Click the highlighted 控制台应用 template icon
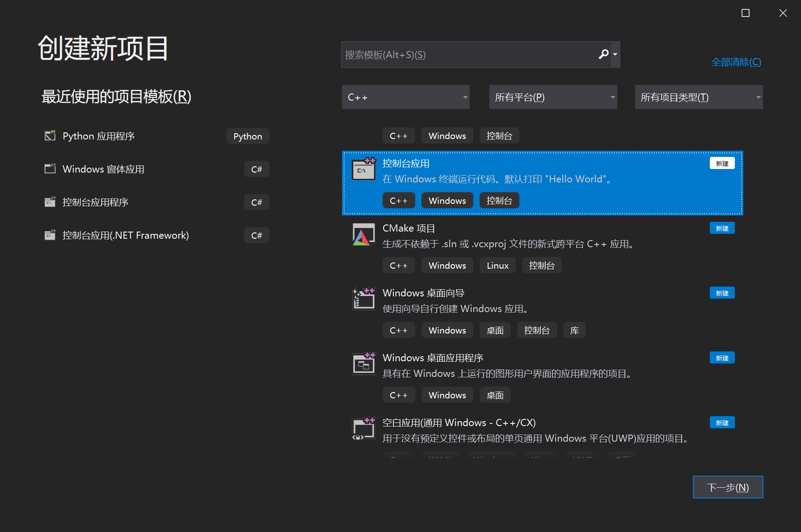The image size is (801, 532). (363, 170)
